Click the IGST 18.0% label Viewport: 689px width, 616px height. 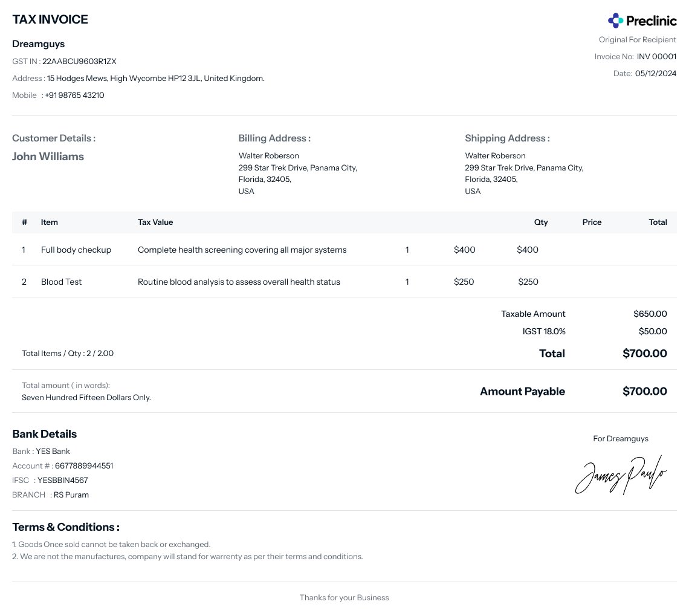pyautogui.click(x=544, y=331)
